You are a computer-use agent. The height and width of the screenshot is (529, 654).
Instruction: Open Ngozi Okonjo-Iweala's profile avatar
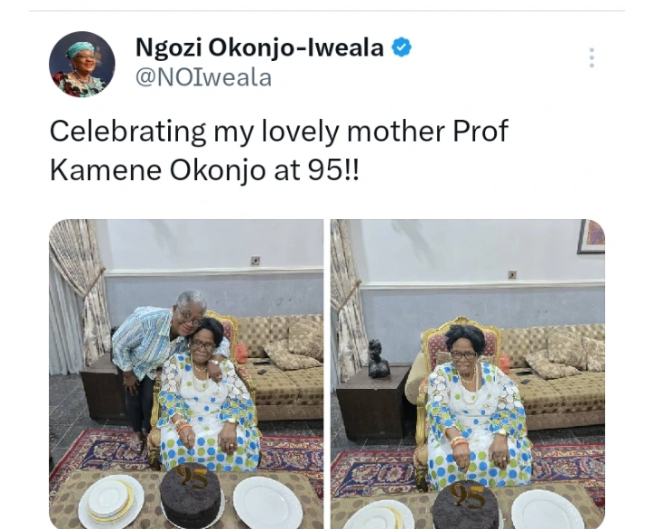tap(82, 64)
